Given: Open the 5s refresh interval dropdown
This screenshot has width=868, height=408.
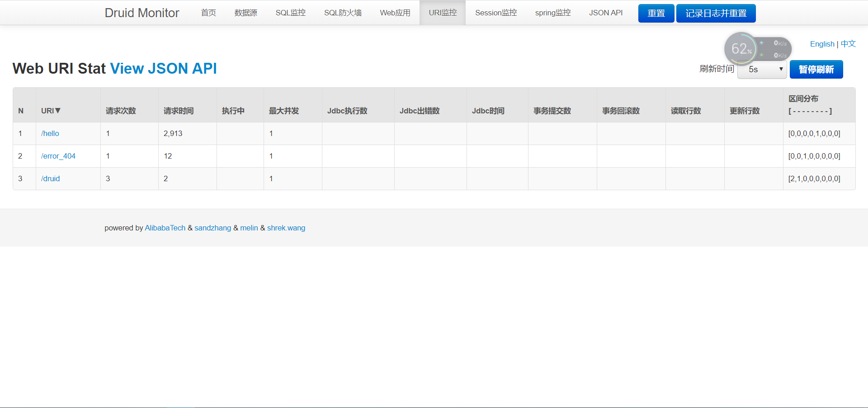Looking at the screenshot, I should (762, 69).
